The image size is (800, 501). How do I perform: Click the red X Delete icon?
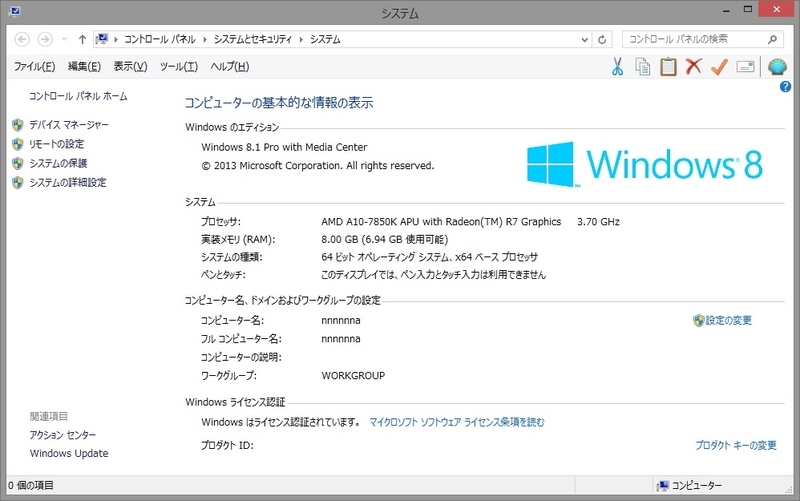[693, 66]
